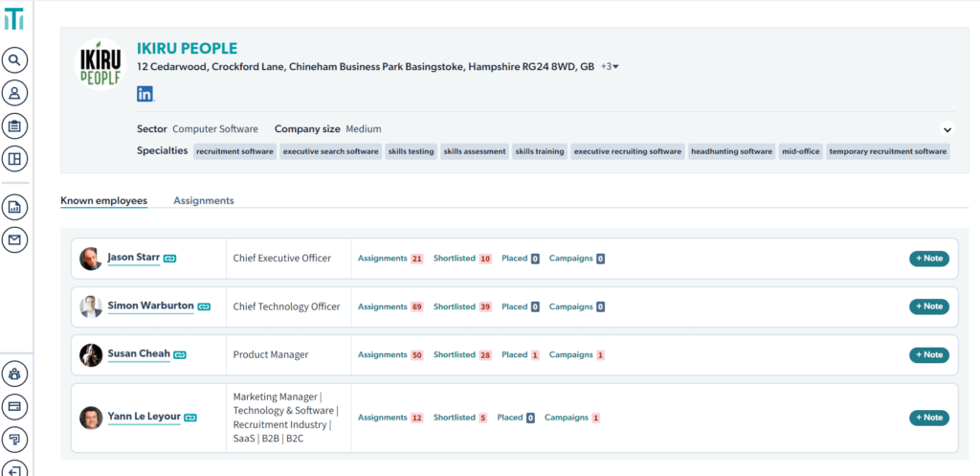This screenshot has height=476, width=980.
Task: Open the clipboard assignments icon in the sidebar
Action: [x=14, y=125]
